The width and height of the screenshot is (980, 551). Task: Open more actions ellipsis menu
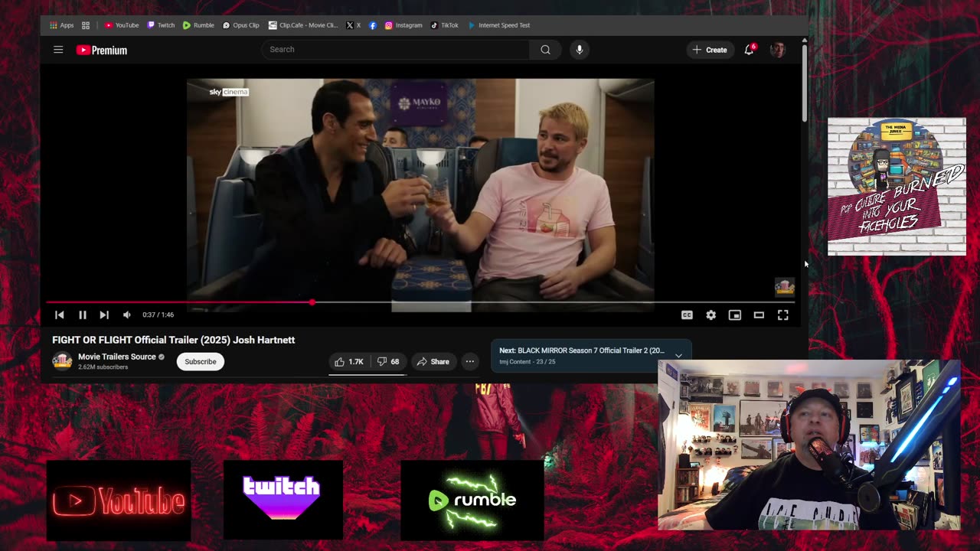[470, 361]
